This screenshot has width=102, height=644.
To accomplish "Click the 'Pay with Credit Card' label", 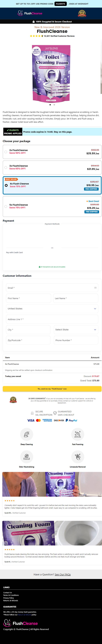I will (14, 253).
